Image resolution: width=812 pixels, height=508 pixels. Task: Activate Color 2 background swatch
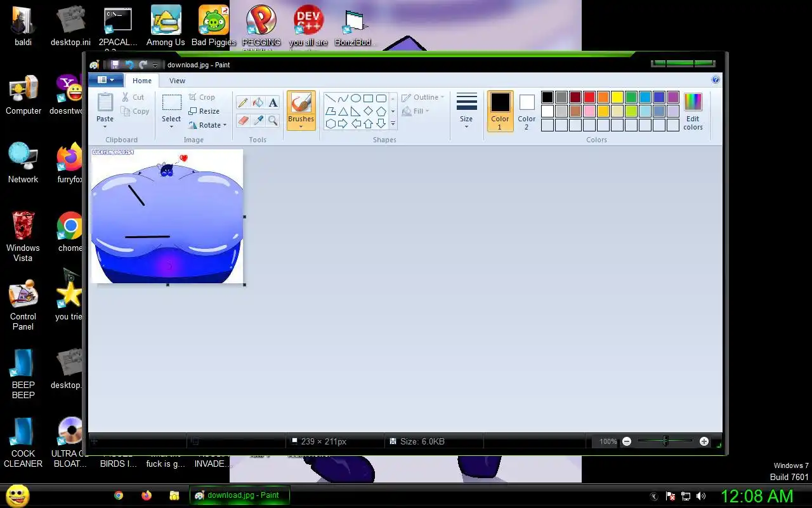(527, 111)
